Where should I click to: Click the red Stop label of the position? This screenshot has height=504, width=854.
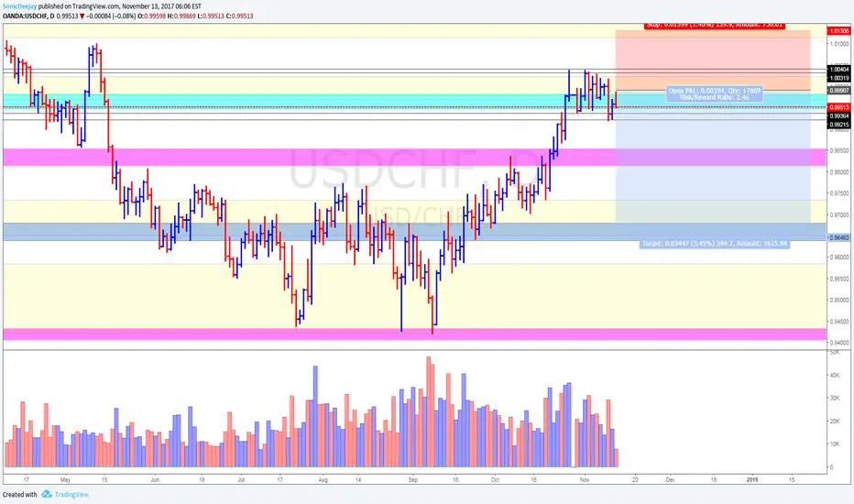715,25
